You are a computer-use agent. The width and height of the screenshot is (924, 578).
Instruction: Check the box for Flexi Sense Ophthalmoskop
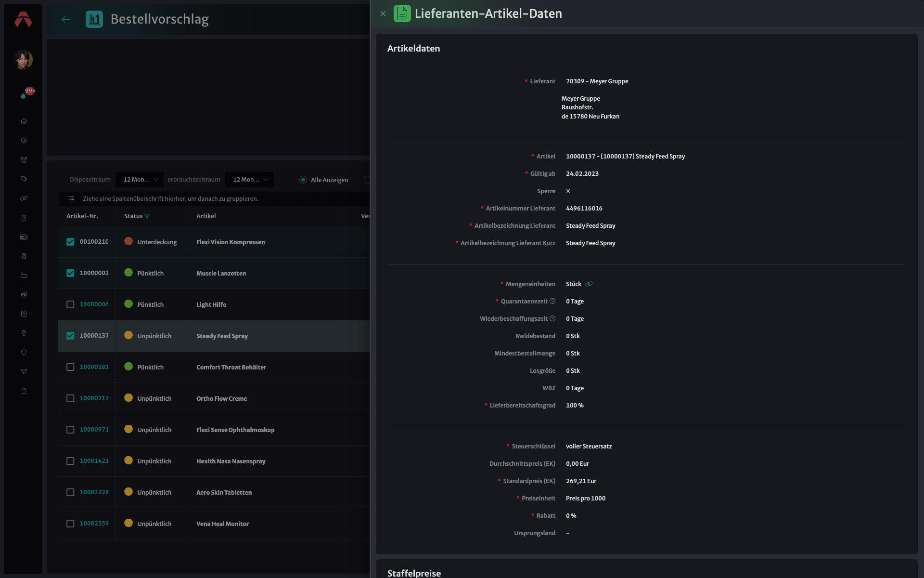tap(70, 430)
